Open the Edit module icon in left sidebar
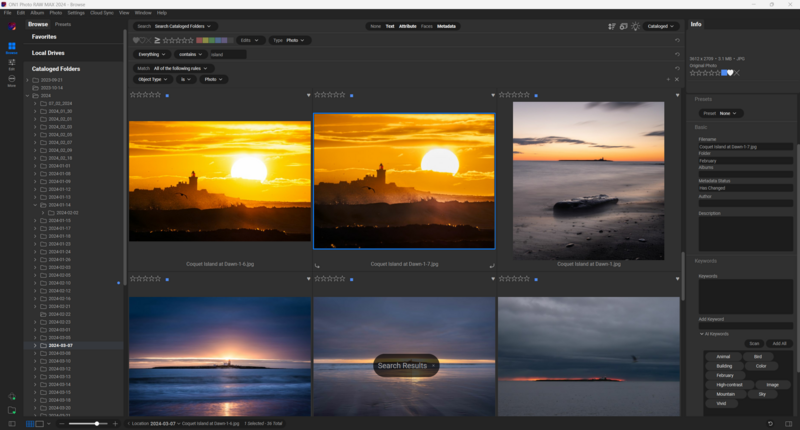The height and width of the screenshot is (430, 800). point(12,64)
